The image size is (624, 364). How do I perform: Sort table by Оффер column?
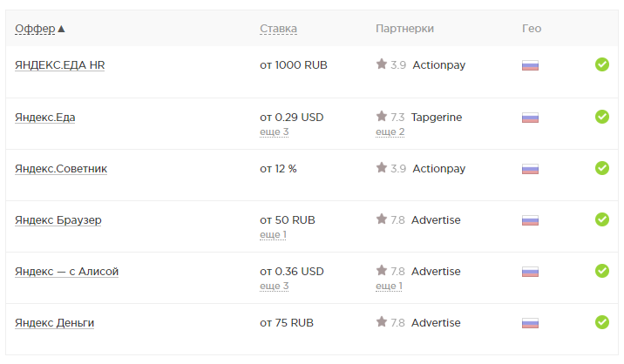pos(39,29)
